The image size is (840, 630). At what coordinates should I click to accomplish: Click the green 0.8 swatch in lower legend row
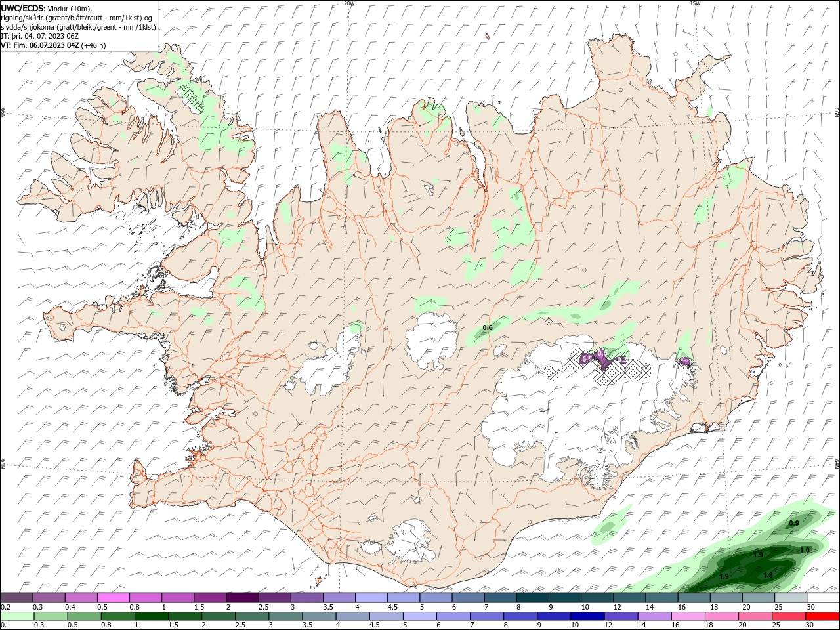click(x=117, y=616)
